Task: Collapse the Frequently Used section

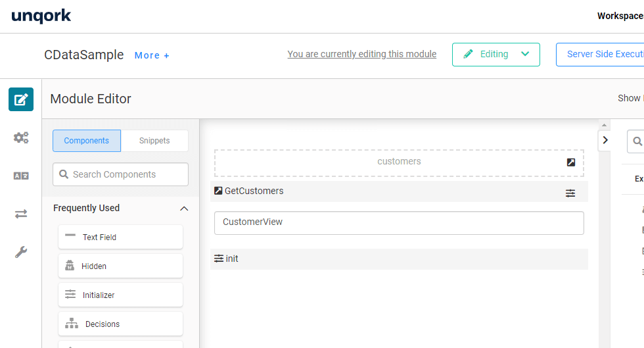Action: coord(184,209)
